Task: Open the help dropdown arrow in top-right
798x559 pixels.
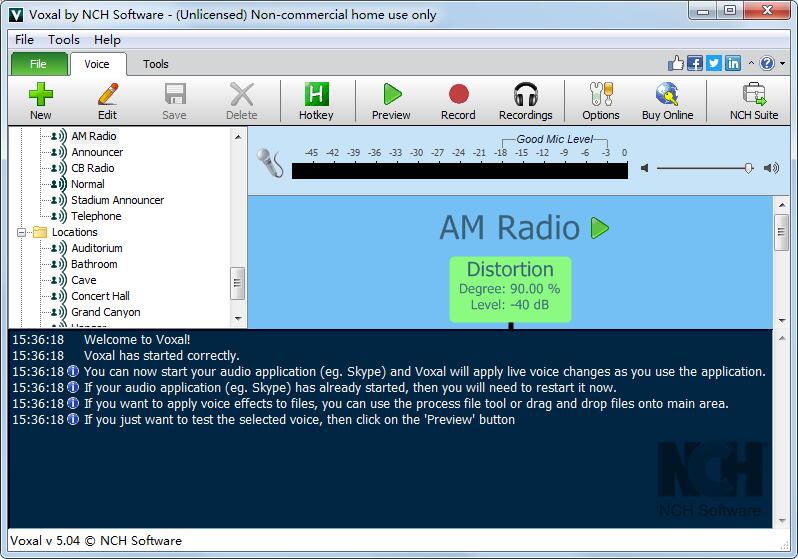Action: coord(780,63)
